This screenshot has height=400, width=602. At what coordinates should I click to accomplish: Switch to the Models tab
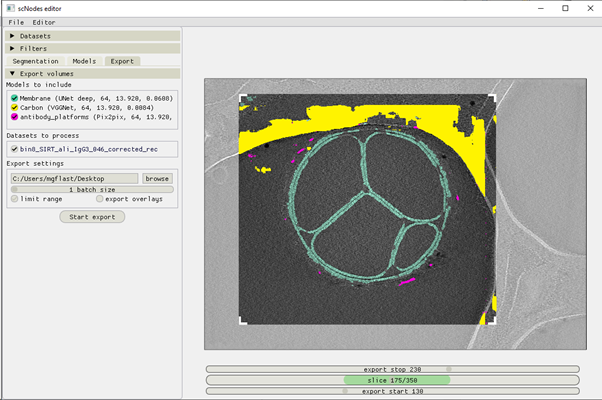[84, 61]
